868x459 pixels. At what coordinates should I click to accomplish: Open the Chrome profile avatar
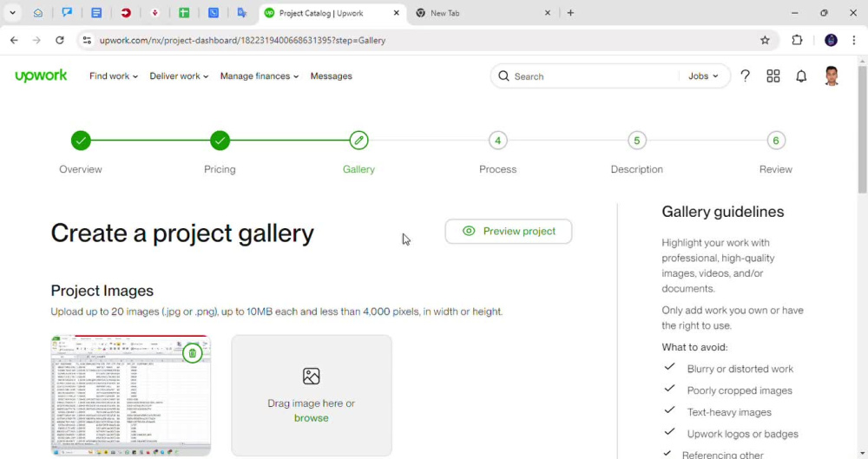[x=831, y=40]
